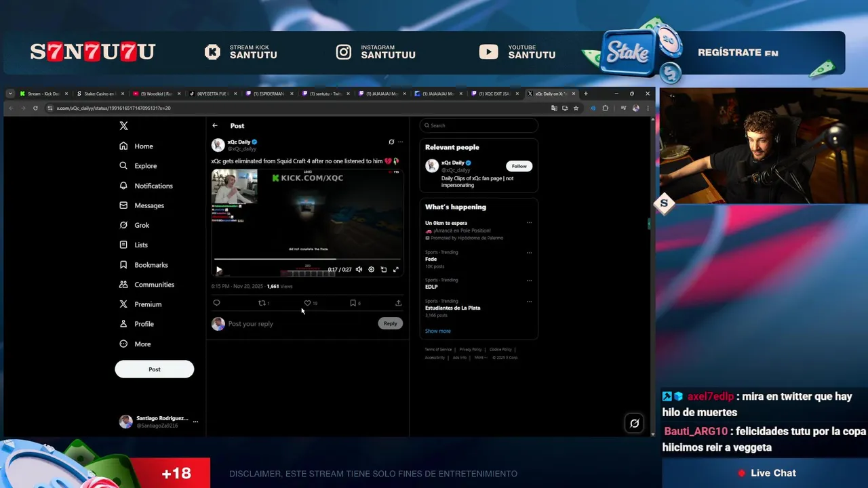
Task: Open options dots for the Fede trend
Action: [x=529, y=253]
